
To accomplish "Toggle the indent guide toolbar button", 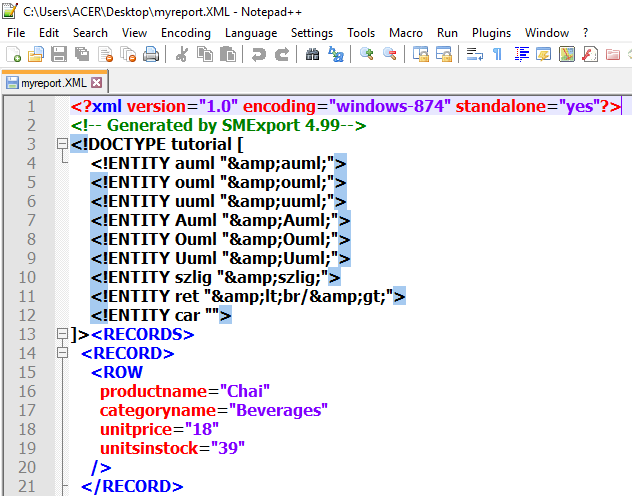I will [x=521, y=54].
